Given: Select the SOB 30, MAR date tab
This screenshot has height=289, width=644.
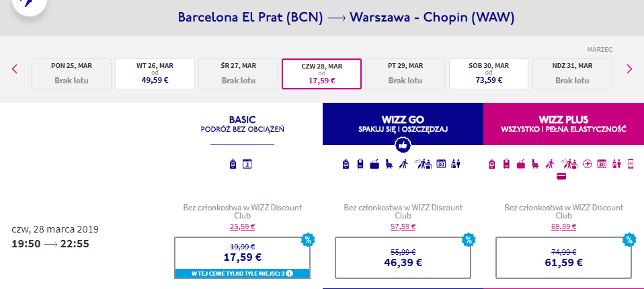Looking at the screenshot, I should tap(489, 74).
